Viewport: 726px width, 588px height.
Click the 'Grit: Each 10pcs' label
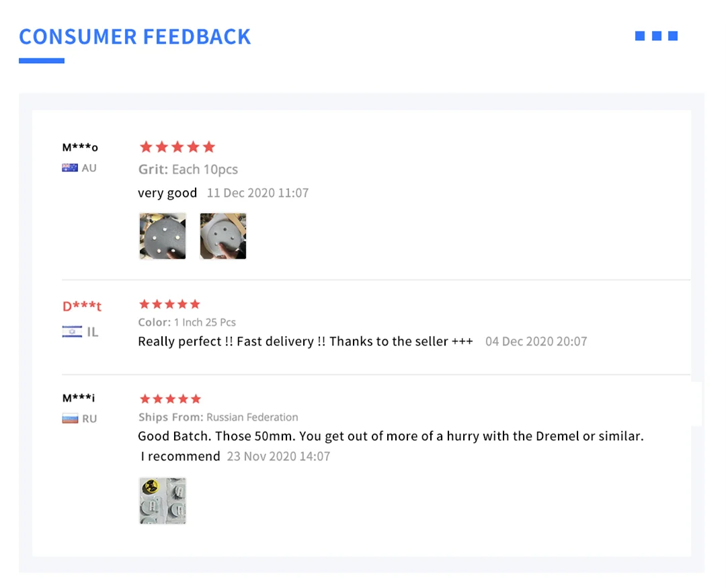188,169
